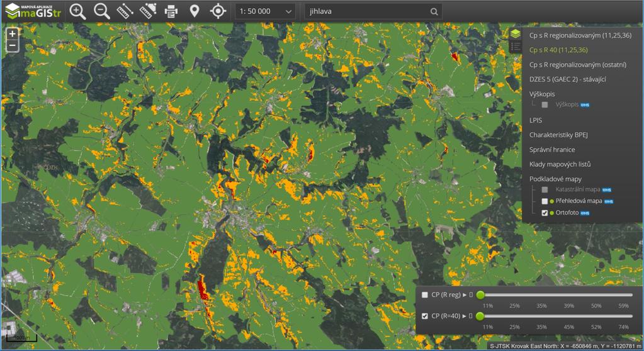The height and width of the screenshot is (351, 644).
Task: Click the Přehledová mapa layer label
Action: (x=579, y=201)
